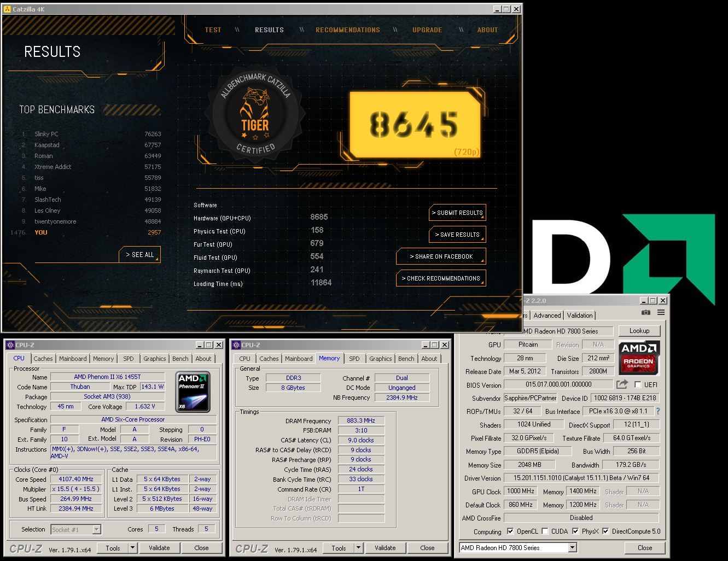Screen dimensions: 728x561
Task: Toggle the UEFI checkbox in GPU-Z
Action: pos(638,385)
